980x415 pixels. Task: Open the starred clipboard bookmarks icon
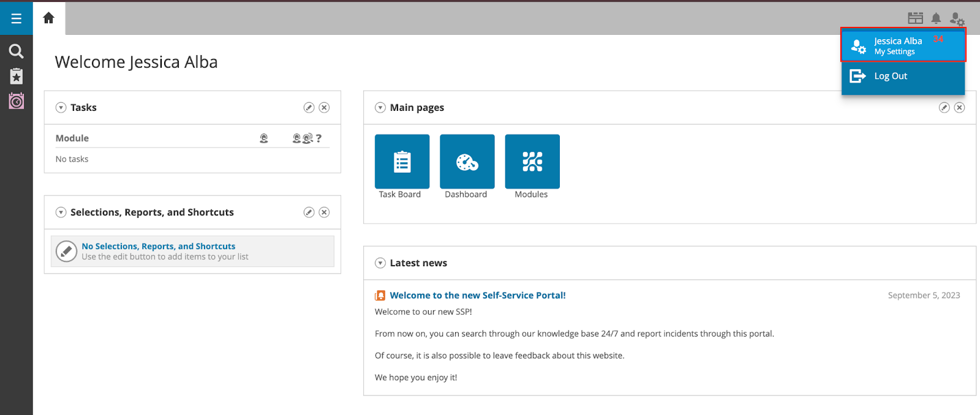17,76
